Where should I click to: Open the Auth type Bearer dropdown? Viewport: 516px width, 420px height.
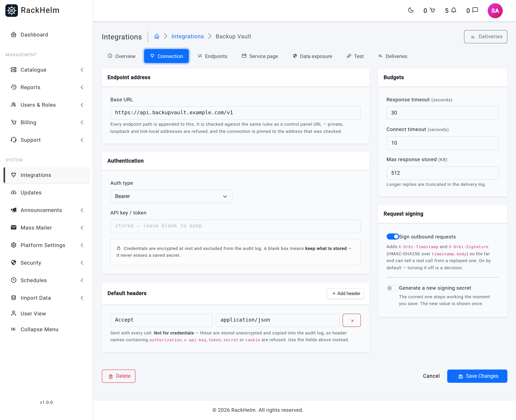coord(171,196)
